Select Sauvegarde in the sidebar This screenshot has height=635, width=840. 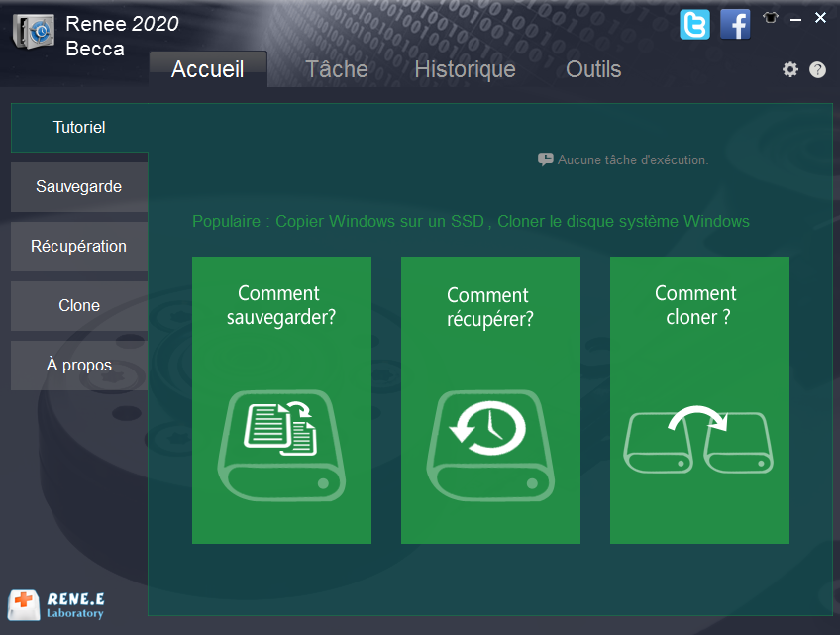point(79,187)
